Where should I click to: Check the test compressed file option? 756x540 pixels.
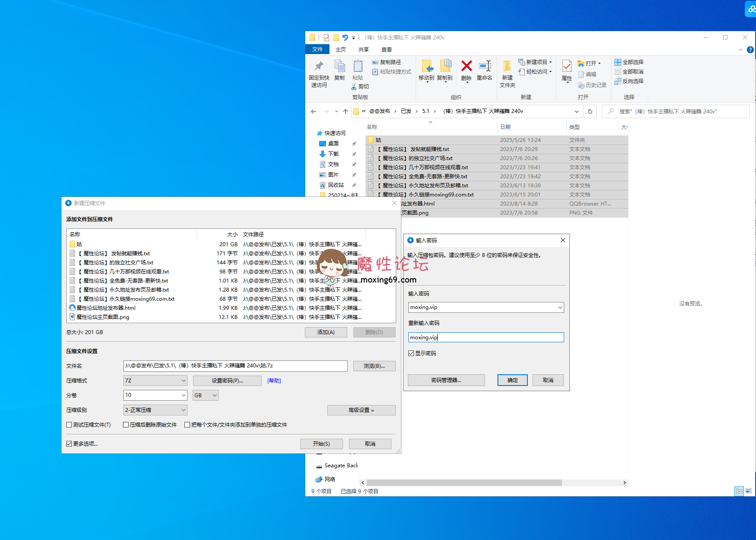click(x=69, y=425)
